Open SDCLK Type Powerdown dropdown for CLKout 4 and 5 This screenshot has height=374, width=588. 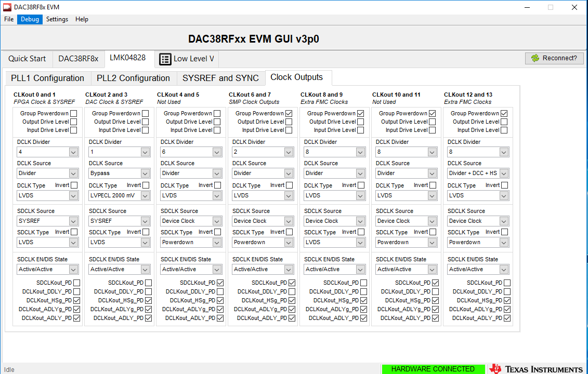pos(191,242)
